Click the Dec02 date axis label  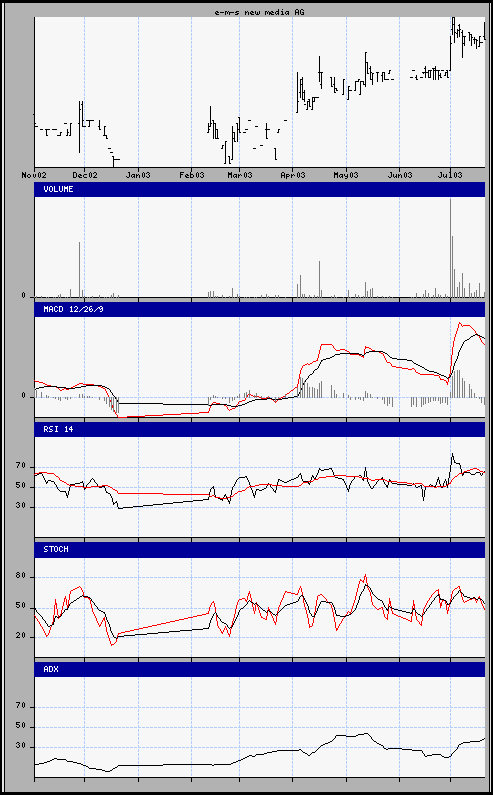point(85,175)
